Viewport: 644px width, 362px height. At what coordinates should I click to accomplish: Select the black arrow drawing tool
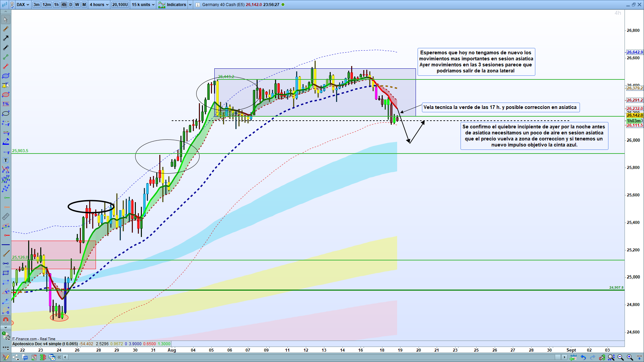(6, 38)
